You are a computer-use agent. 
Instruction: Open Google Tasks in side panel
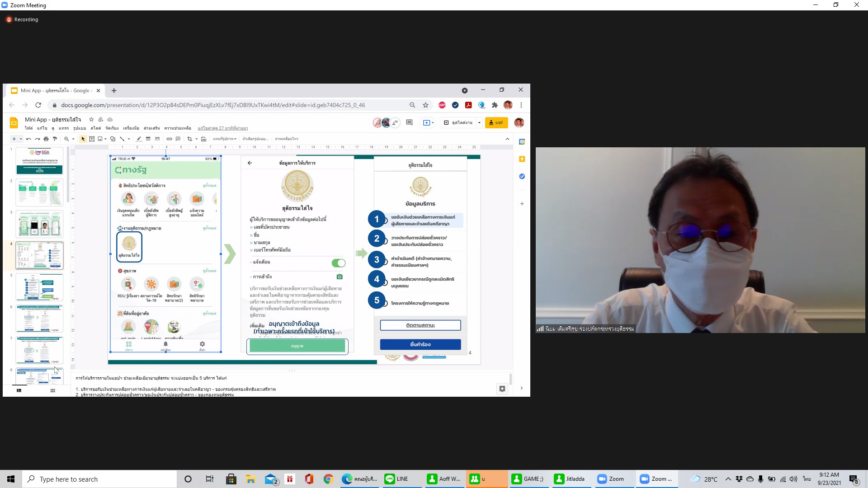[522, 176]
